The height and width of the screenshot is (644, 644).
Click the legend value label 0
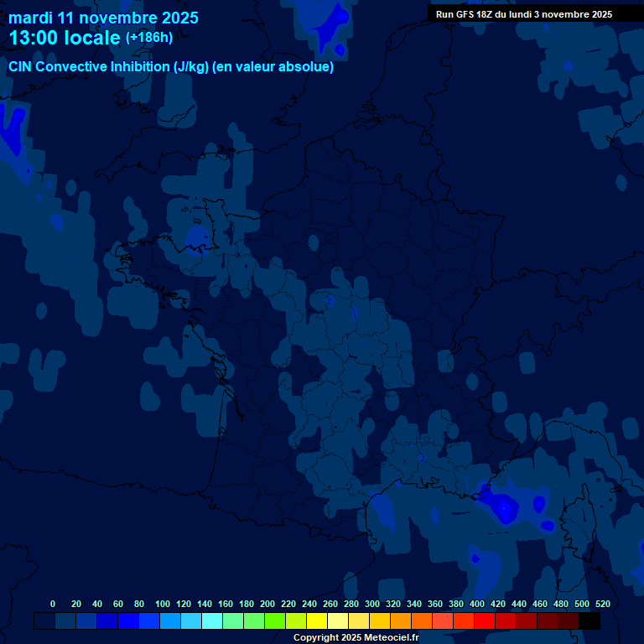tap(53, 604)
